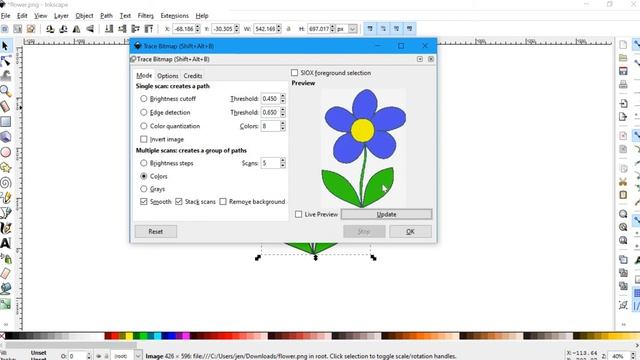This screenshot has height=360, width=640.
Task: Select the Eraser tool
Action: [x=5, y=273]
